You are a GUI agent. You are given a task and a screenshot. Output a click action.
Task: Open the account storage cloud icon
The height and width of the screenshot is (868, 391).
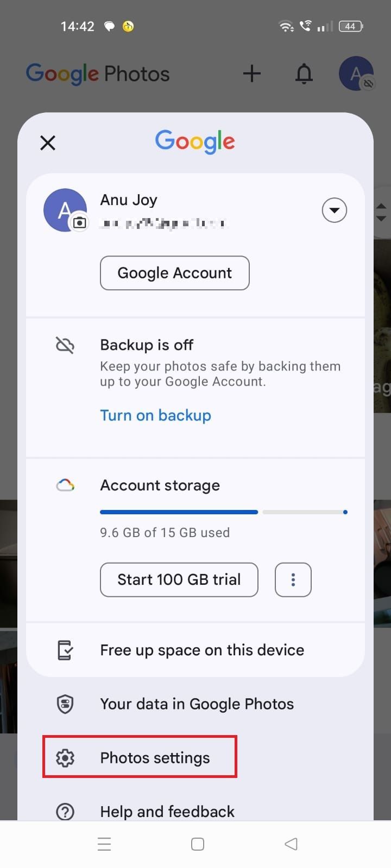(65, 484)
